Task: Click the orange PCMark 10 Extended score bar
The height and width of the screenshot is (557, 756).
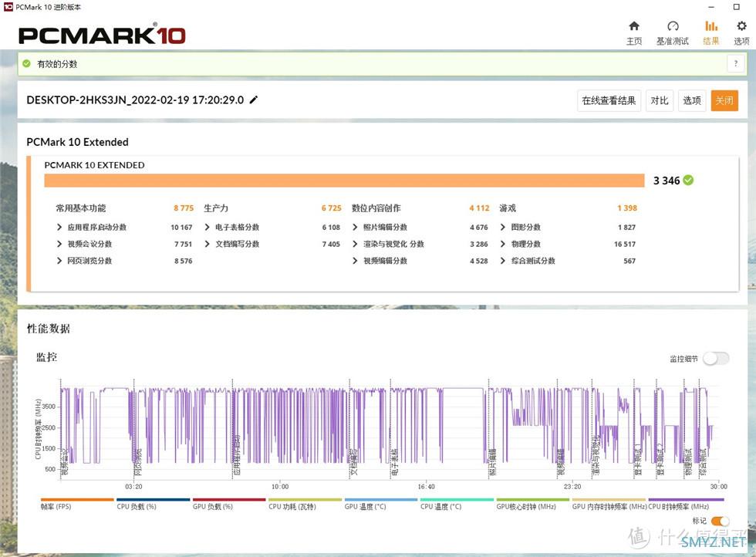Action: click(344, 181)
